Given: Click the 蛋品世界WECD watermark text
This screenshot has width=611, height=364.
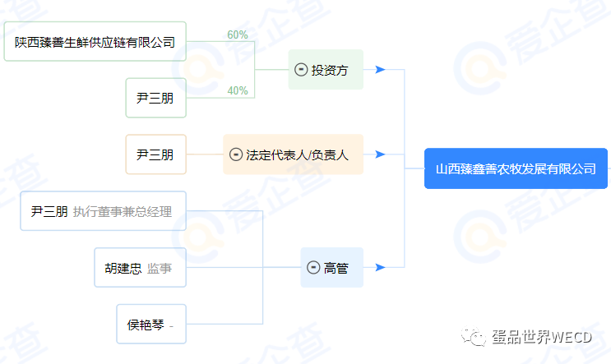Looking at the screenshot, I should tap(542, 337).
